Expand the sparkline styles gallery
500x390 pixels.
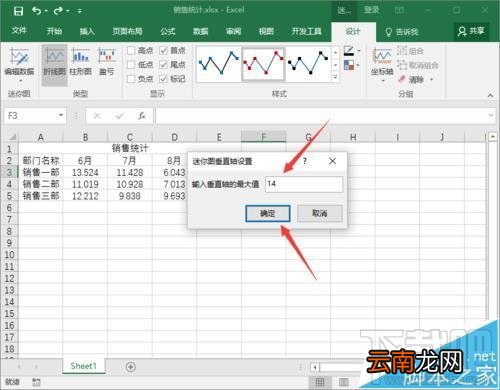pos(335,77)
